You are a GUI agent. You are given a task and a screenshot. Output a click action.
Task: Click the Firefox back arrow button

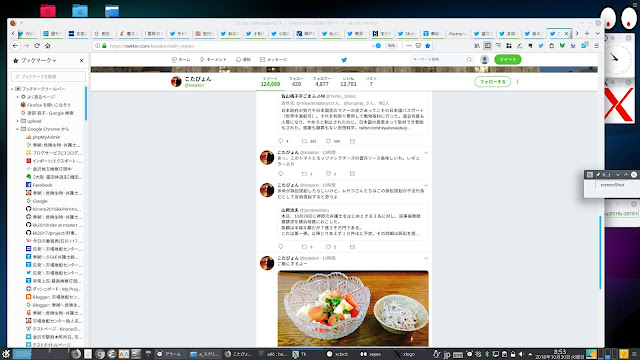click(16, 46)
